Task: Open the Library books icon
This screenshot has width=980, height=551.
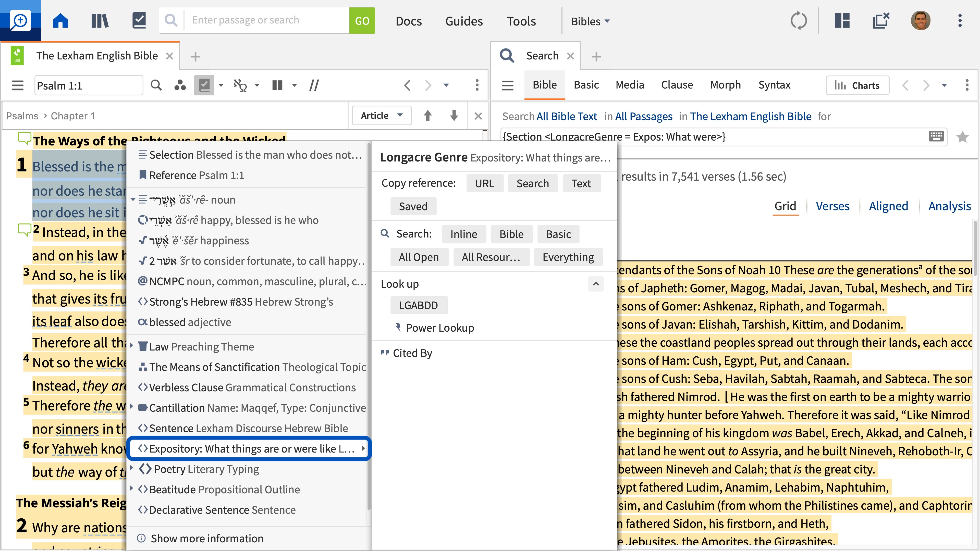Action: (x=100, y=20)
